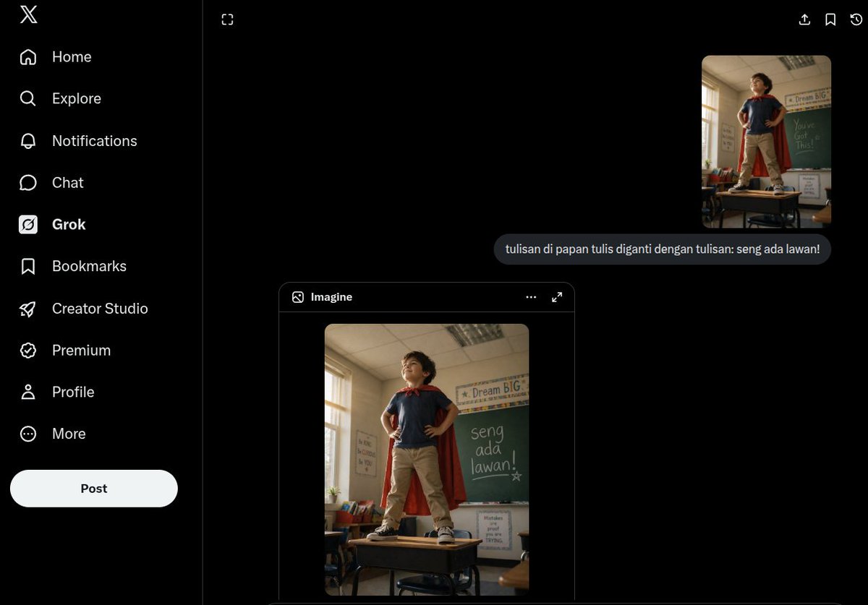The width and height of the screenshot is (868, 605).
Task: Open Chat menu label
Action: (x=68, y=183)
